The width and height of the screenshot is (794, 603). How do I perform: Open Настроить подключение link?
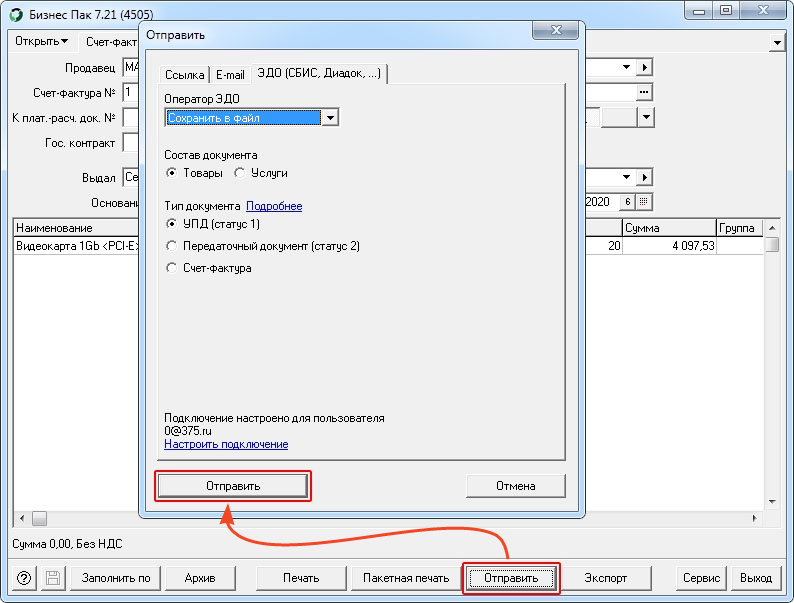point(226,444)
